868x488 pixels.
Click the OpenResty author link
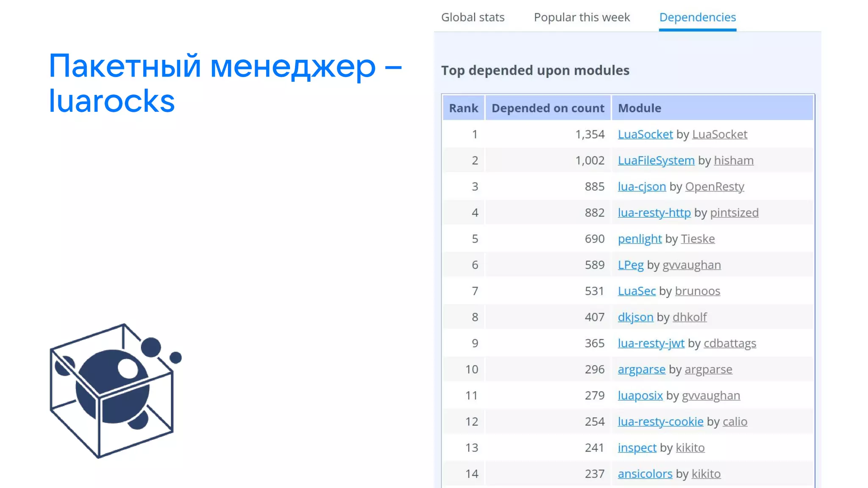click(714, 187)
